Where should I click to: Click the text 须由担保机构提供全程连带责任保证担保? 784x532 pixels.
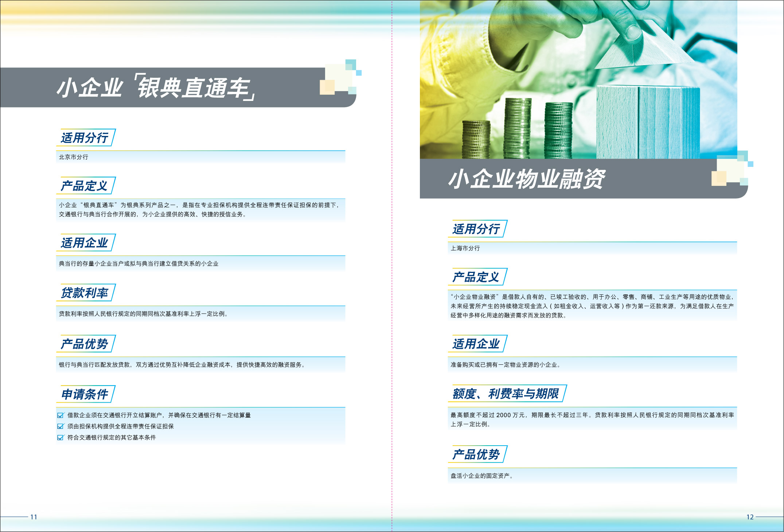[x=121, y=426]
